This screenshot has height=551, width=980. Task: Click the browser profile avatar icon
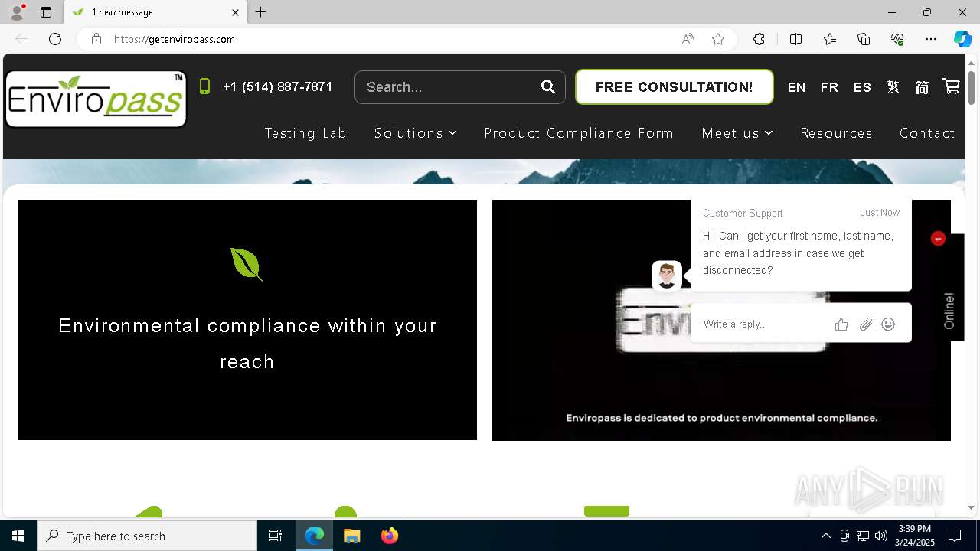[17, 12]
